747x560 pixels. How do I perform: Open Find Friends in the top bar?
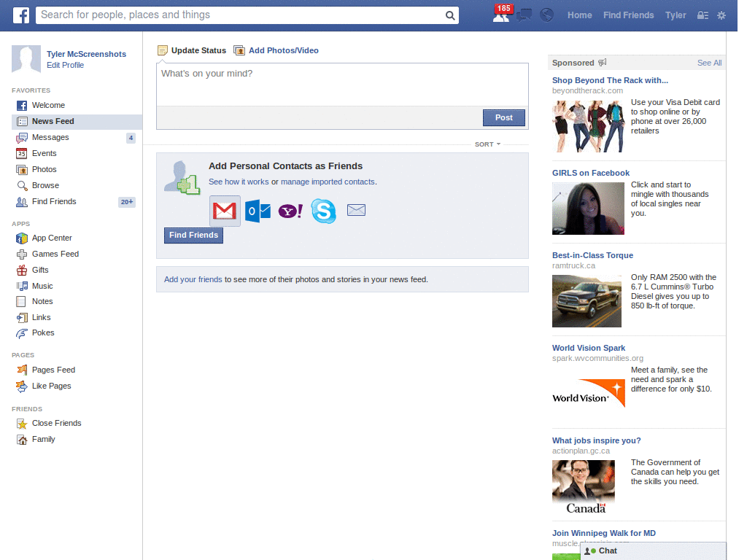point(628,15)
